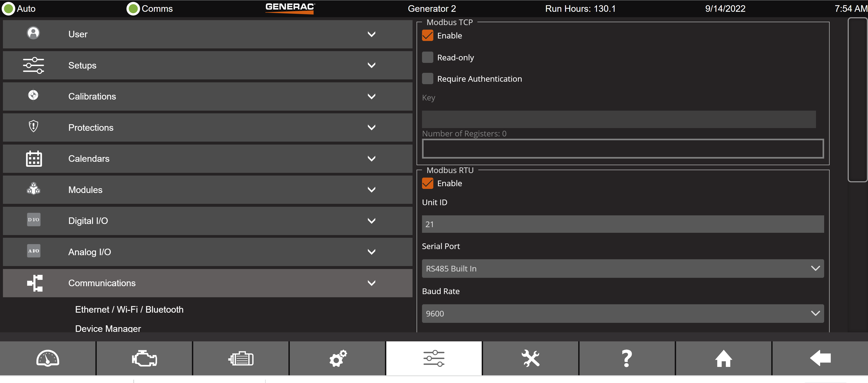Viewport: 868px width, 383px height.
Task: Go to the home screen icon
Action: click(723, 358)
